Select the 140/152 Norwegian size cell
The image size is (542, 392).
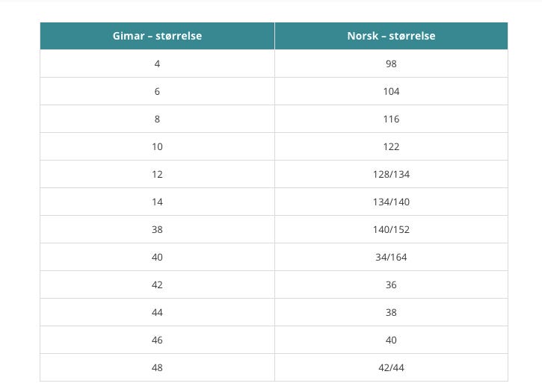tap(391, 229)
